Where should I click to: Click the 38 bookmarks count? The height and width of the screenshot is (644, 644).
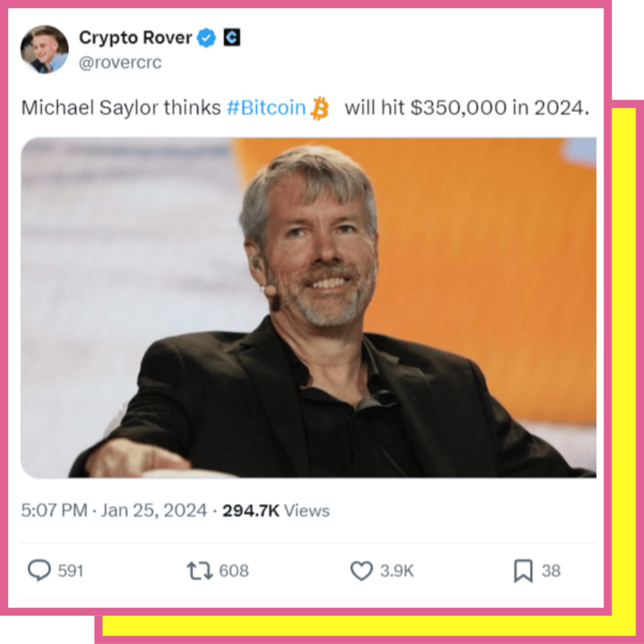click(551, 571)
